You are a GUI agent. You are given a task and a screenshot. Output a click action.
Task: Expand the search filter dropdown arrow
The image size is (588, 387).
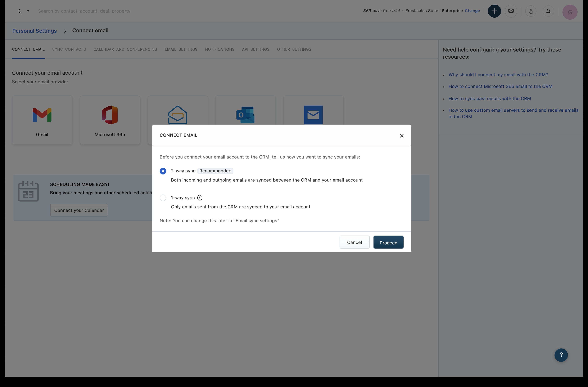tap(28, 11)
